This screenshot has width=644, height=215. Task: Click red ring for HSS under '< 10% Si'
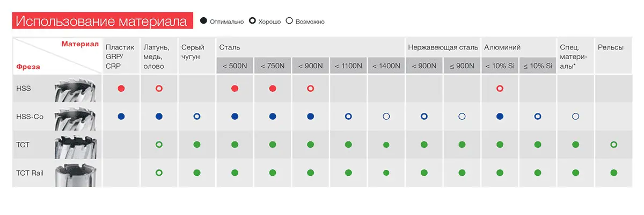(x=500, y=88)
